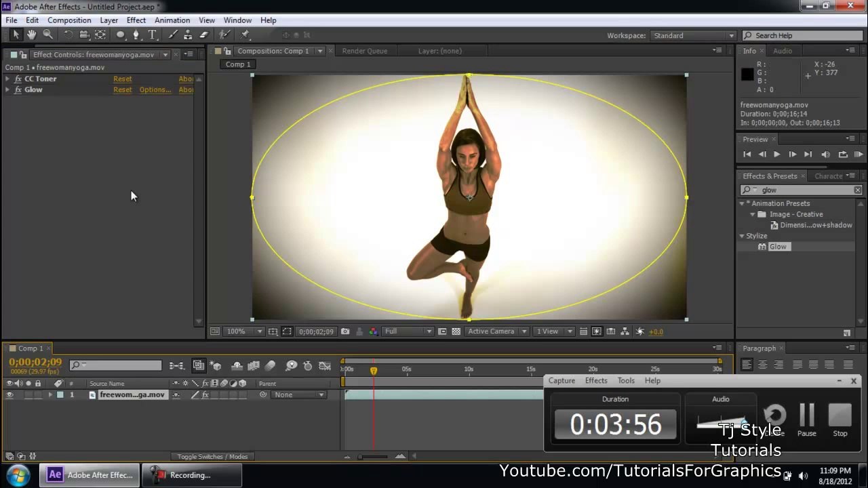The image size is (868, 488).
Task: Select the Clone Stamp tool
Action: click(188, 35)
